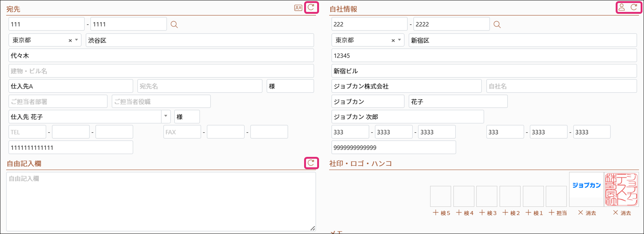644x234 pixels.
Task: Open the 宛先 prefecture dropdown
Action: point(76,40)
